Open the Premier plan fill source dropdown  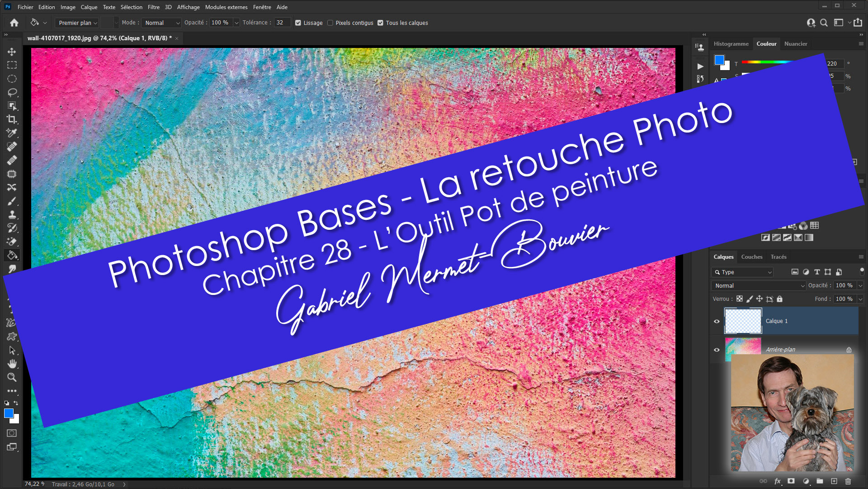pos(78,23)
